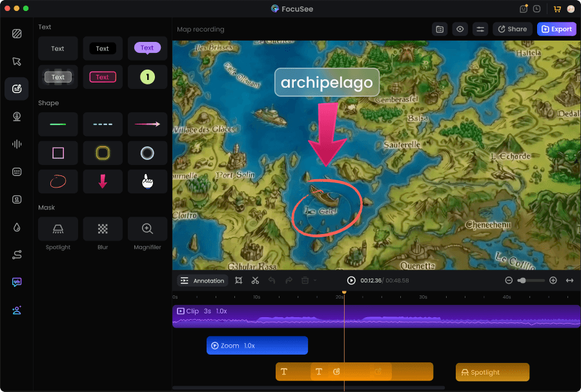The width and height of the screenshot is (581, 392).
Task: Open the water drop sidebar icon
Action: [x=17, y=228]
